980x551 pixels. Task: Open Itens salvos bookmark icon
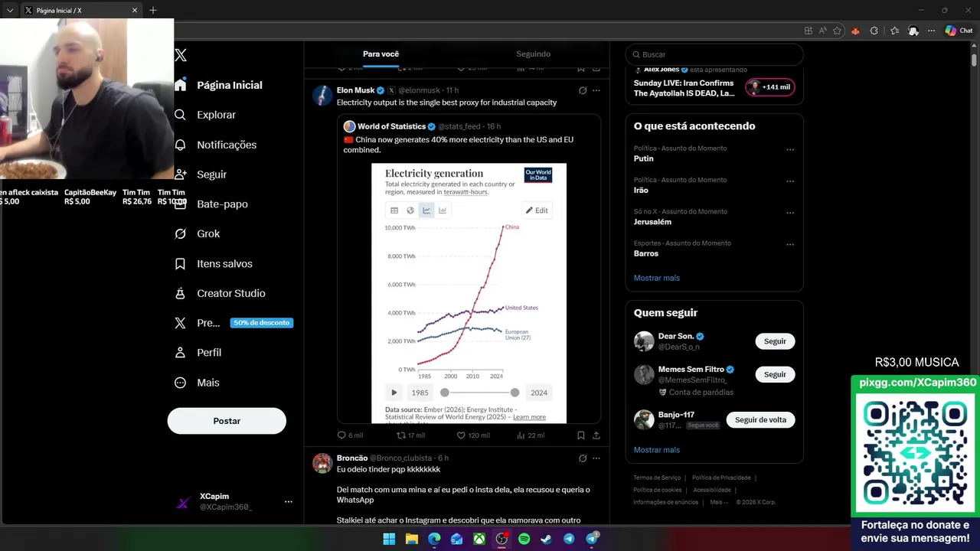181,263
